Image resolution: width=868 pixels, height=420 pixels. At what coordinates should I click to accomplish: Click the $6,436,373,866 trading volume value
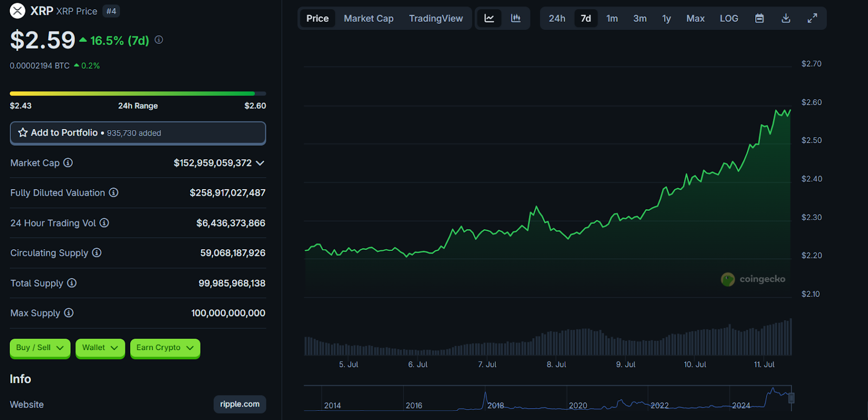tap(231, 223)
